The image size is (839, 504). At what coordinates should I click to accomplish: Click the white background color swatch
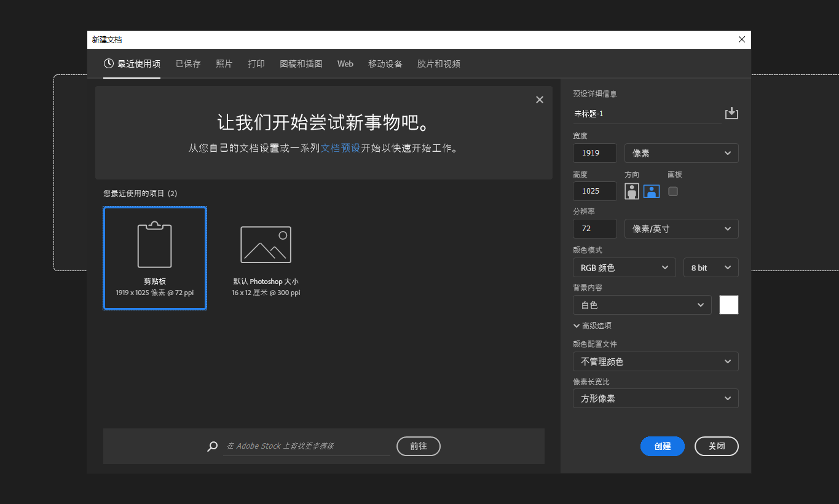pyautogui.click(x=728, y=304)
